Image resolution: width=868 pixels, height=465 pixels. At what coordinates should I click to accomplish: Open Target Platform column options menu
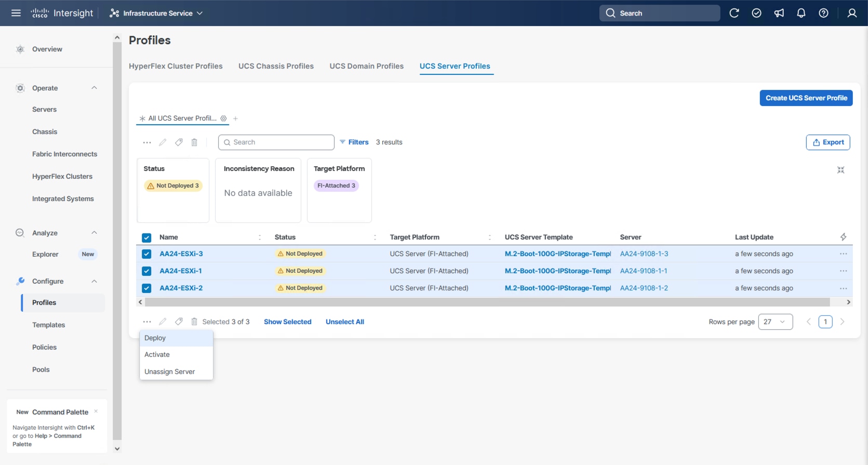click(490, 237)
